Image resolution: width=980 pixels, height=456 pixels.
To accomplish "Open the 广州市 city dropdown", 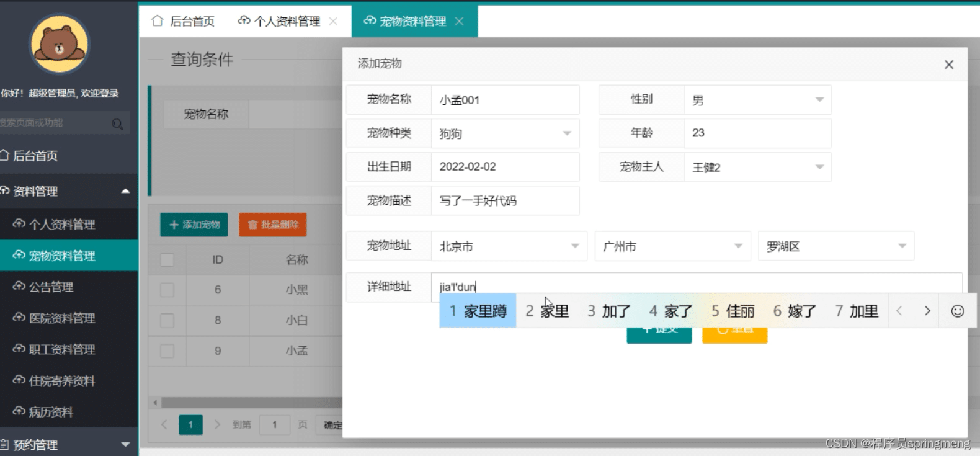I will click(x=672, y=246).
